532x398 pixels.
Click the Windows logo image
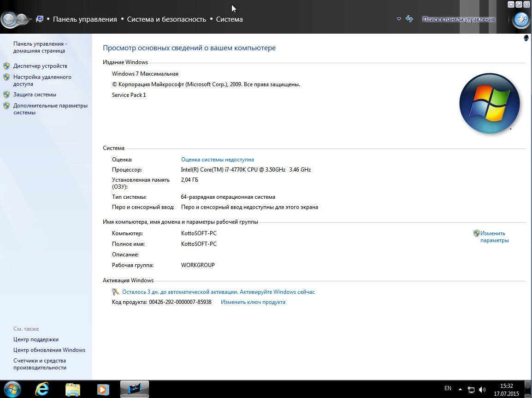click(489, 103)
